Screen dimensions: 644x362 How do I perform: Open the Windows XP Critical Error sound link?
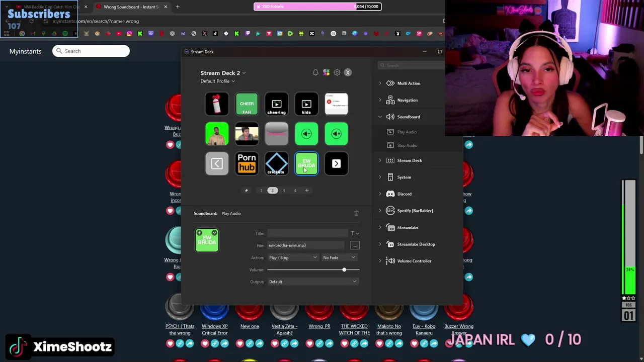(215, 329)
